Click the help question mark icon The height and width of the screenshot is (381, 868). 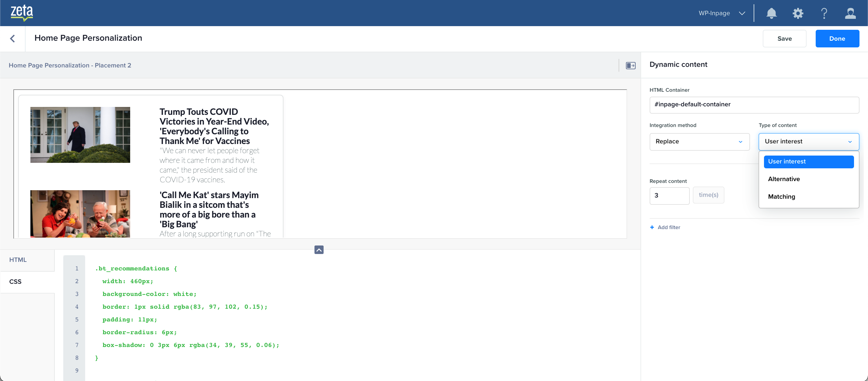(x=824, y=13)
